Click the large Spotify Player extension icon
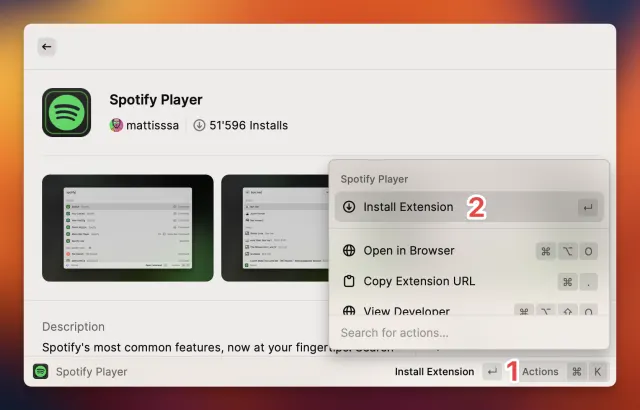 point(67,112)
